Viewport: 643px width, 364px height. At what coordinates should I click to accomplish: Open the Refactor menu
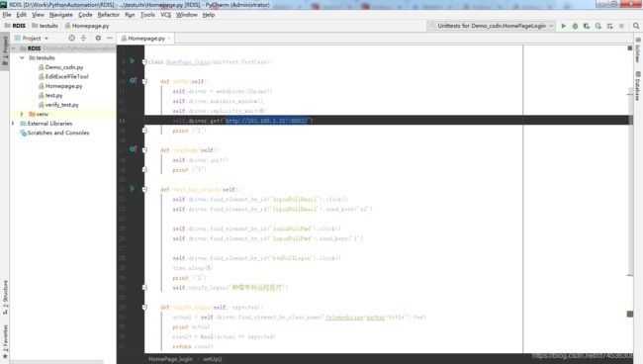point(108,15)
